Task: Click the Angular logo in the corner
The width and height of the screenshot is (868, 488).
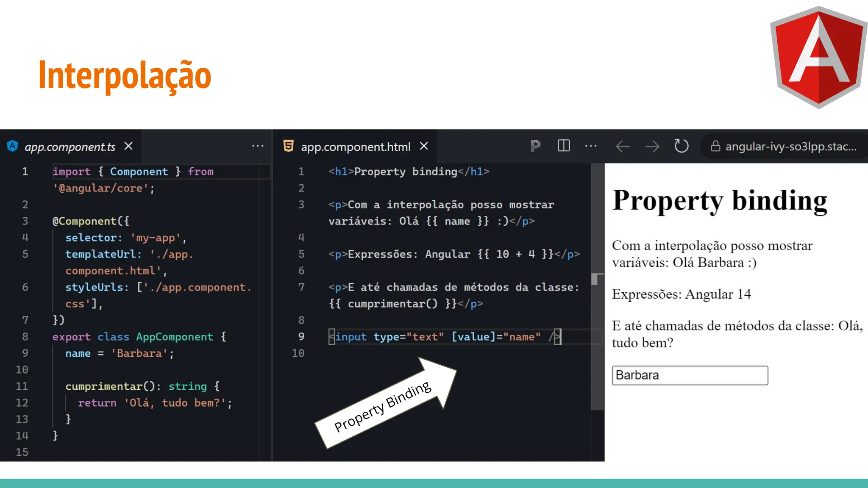Action: click(x=818, y=57)
